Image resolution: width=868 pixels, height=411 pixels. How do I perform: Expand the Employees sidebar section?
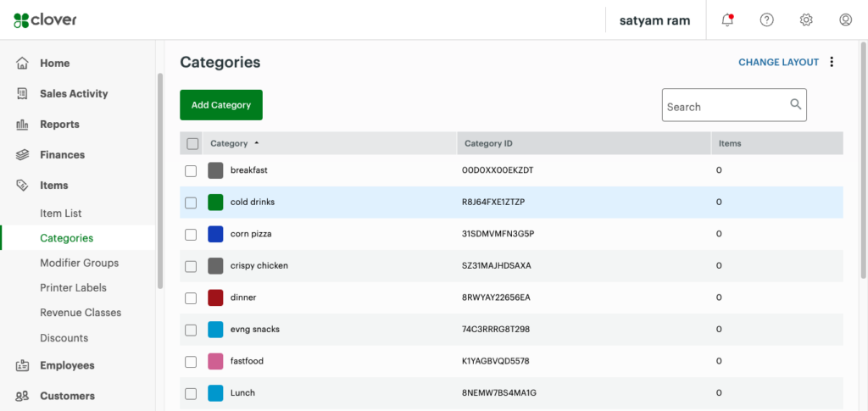coord(67,366)
